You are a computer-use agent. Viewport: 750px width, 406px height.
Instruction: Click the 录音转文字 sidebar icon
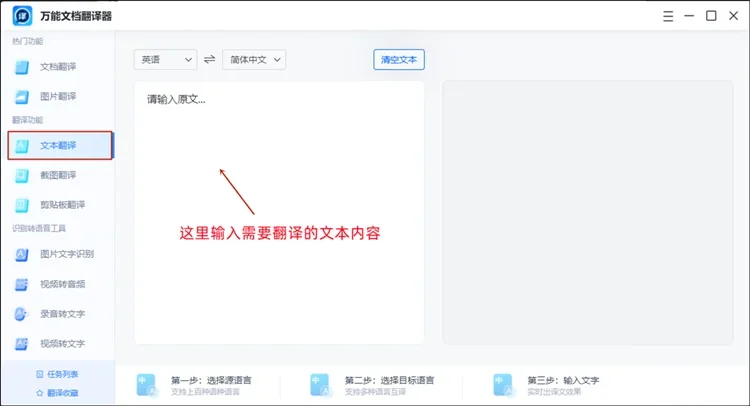22,314
